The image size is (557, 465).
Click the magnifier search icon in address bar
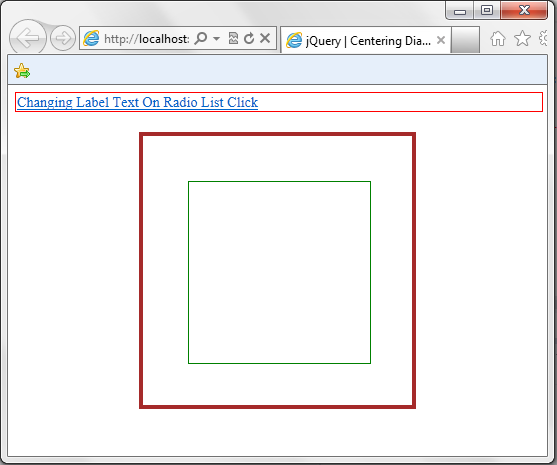click(x=201, y=38)
